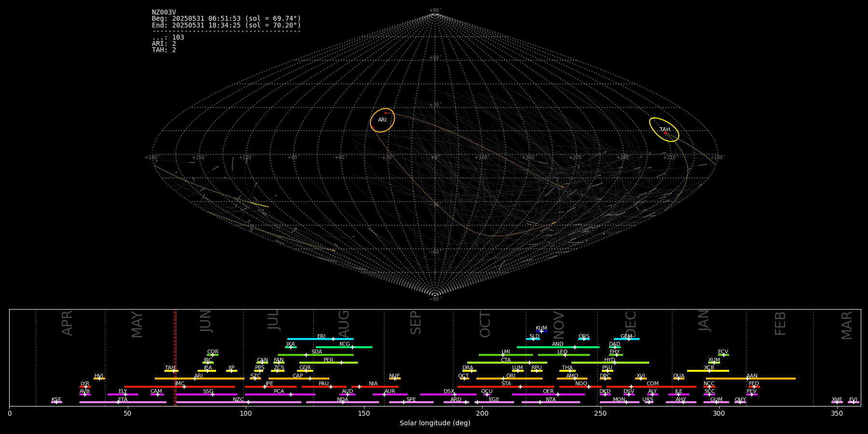The height and width of the screenshot is (434, 868).
Task: Click the red dashed current-date marker
Action: coord(175,357)
